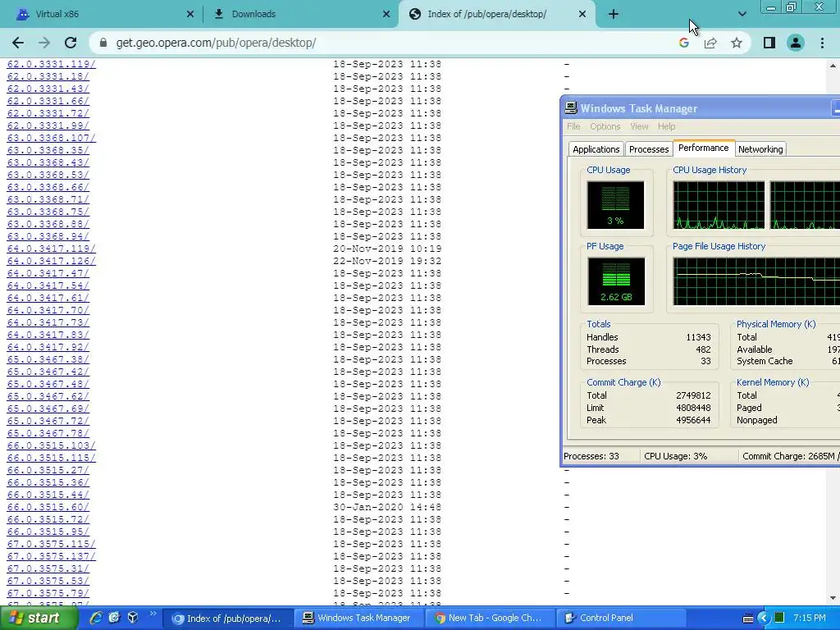
Task: Click the PF Usage 2.62 GB gauge
Action: [x=616, y=281]
